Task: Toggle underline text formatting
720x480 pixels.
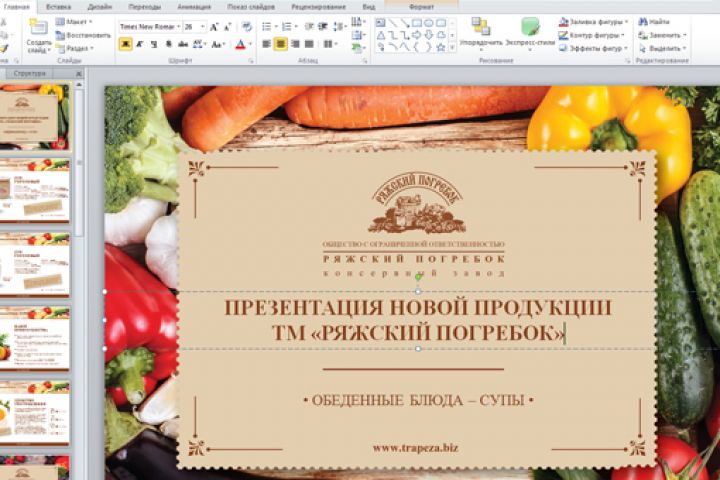Action: (x=153, y=44)
